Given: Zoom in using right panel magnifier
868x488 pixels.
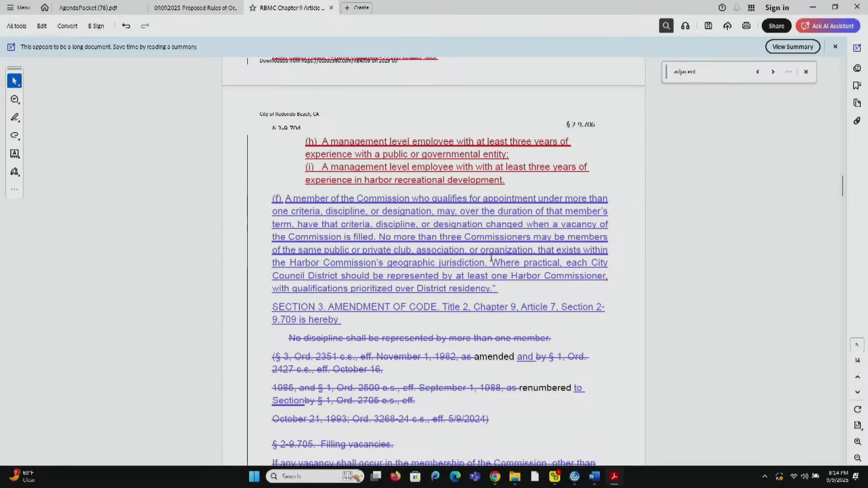Looking at the screenshot, I should [x=857, y=441].
